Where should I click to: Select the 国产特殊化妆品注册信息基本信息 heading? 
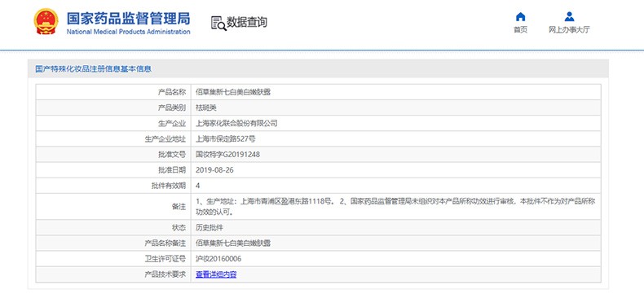tap(93, 69)
